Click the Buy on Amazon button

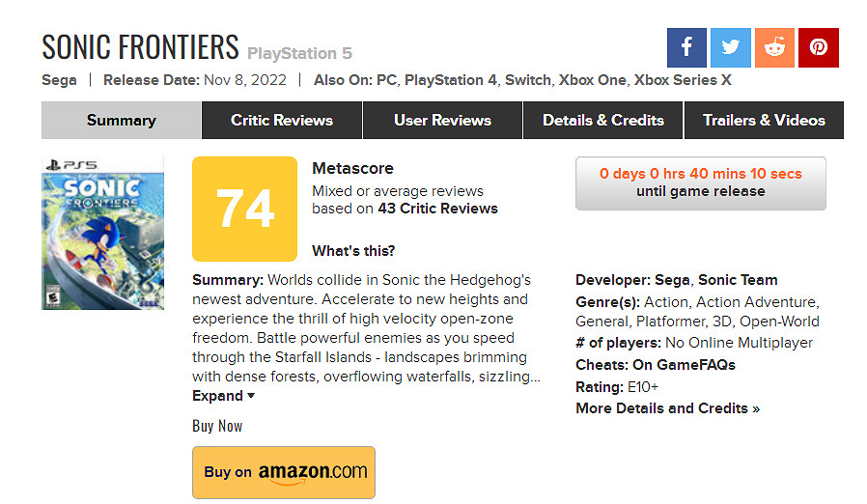284,472
